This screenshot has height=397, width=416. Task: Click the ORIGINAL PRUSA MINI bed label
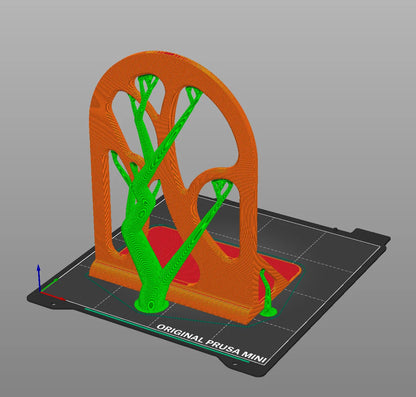211,344
